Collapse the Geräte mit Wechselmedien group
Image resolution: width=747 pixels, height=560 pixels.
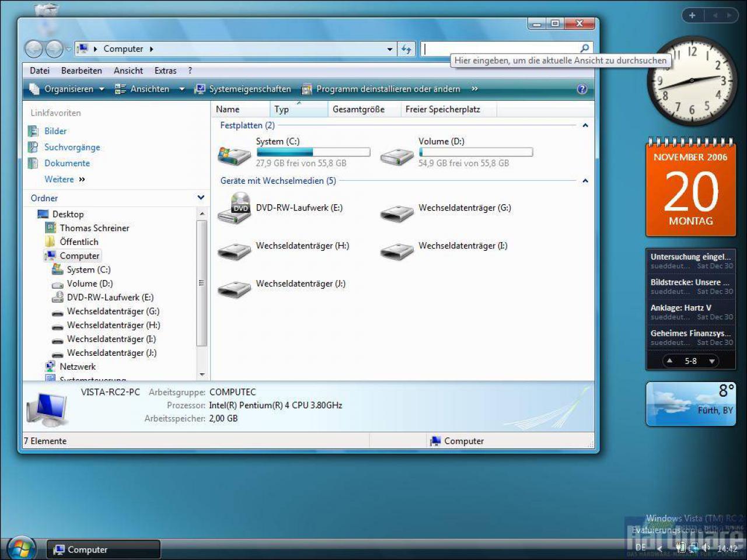pos(585,181)
